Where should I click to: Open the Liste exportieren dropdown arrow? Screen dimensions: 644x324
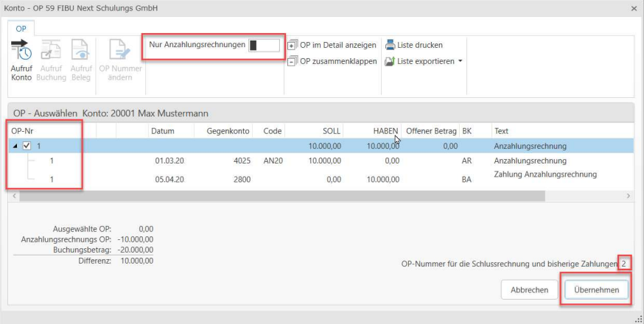pyautogui.click(x=461, y=60)
